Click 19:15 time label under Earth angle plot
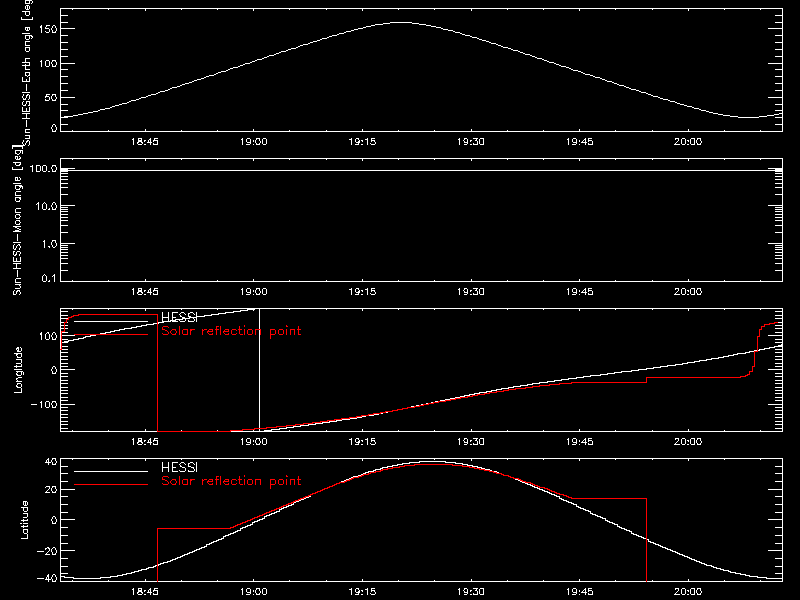This screenshot has height=600, width=800. (x=362, y=141)
